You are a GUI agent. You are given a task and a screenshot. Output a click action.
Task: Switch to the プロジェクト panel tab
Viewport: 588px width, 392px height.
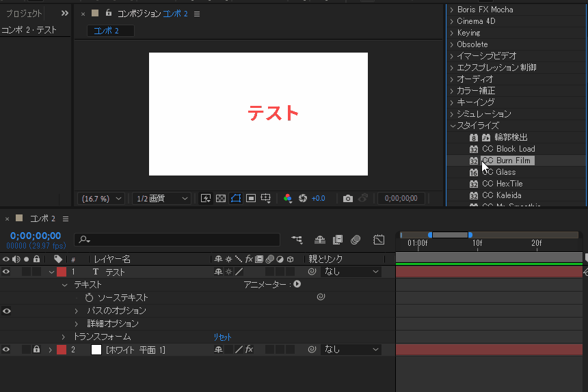(24, 14)
